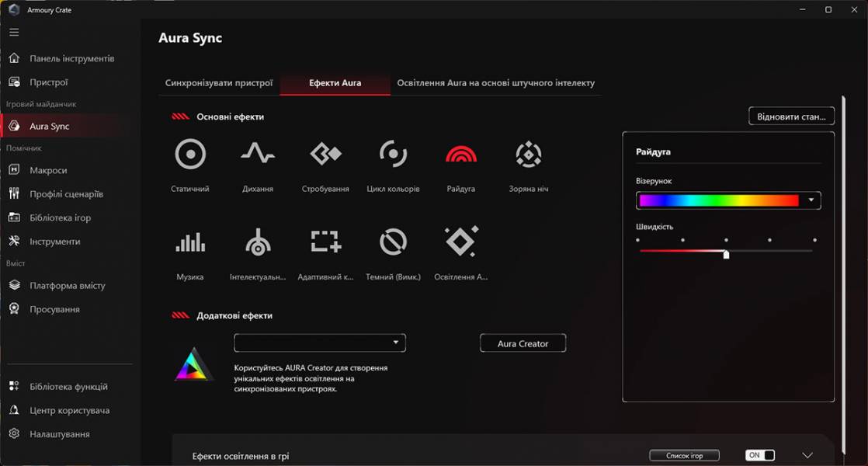The image size is (868, 466).
Task: Click the Райдуга panel heading
Action: (653, 151)
